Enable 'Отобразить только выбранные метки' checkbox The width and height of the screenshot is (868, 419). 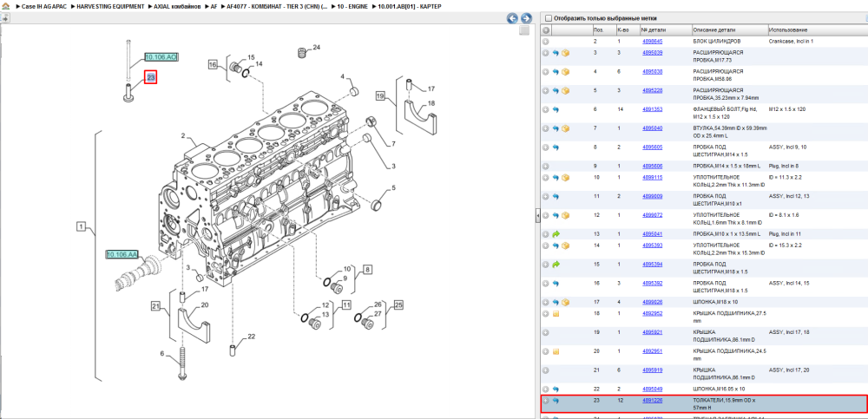[549, 18]
